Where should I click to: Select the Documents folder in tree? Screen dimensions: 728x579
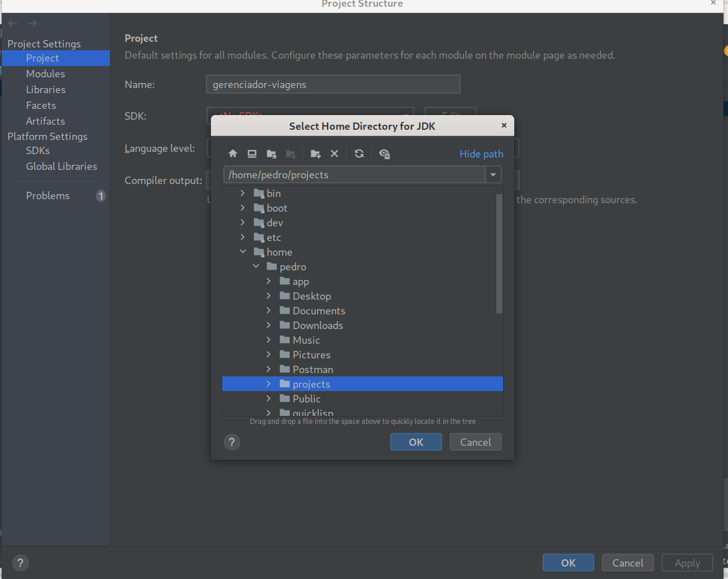pyautogui.click(x=319, y=311)
